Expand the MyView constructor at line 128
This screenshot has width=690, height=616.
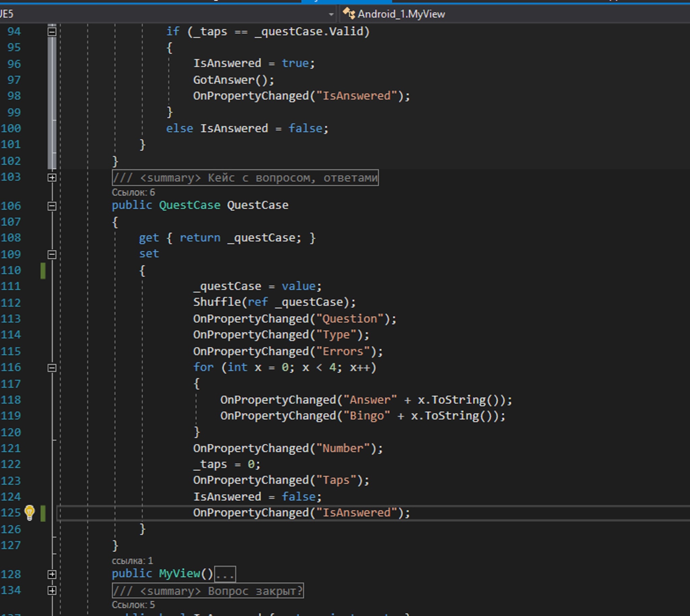click(x=52, y=574)
